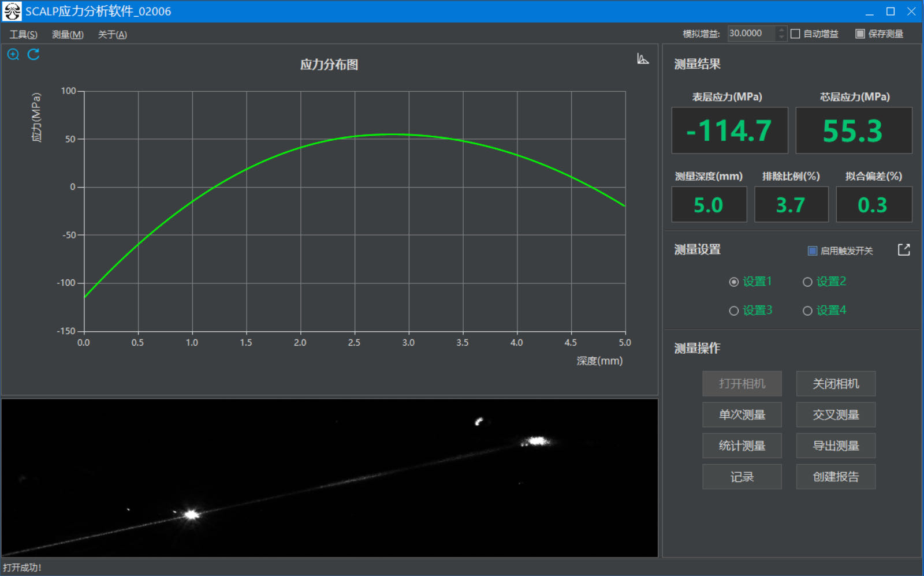Start a 交叉测量 measurement
The image size is (924, 576).
(x=836, y=415)
